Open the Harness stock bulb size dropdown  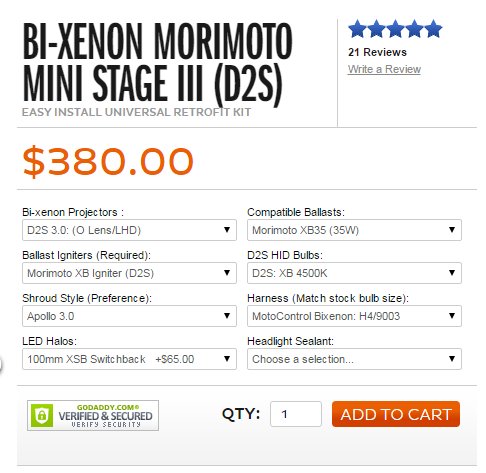click(354, 316)
